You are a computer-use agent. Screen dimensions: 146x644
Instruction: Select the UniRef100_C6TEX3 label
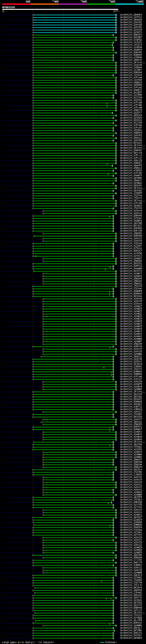click(x=131, y=45)
